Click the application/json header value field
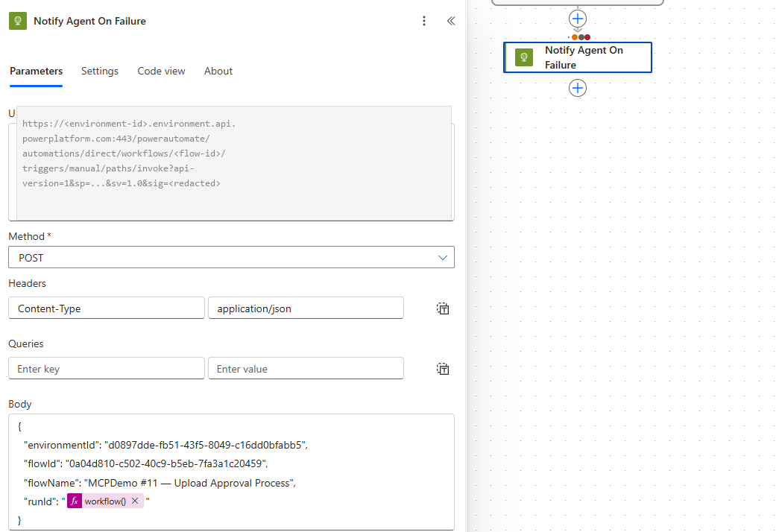This screenshot has width=779, height=532. click(x=306, y=308)
